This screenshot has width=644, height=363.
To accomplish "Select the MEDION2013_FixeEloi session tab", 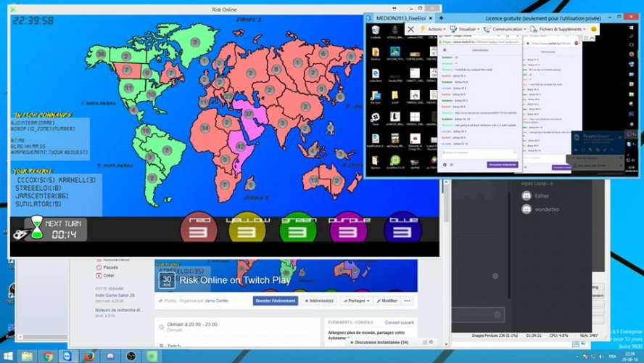I will coord(400,18).
